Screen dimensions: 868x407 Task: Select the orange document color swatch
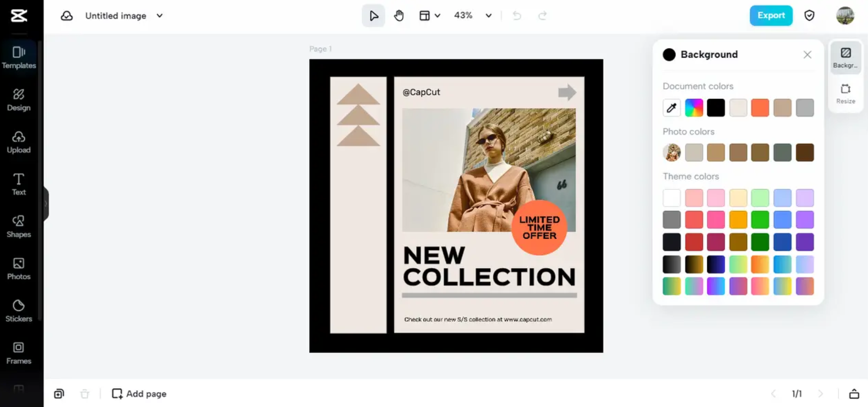760,108
